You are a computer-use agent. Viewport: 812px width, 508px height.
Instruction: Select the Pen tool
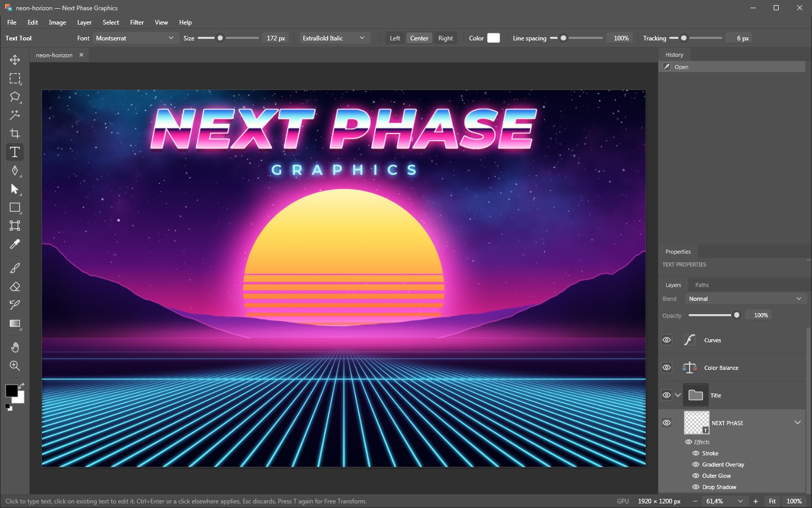coord(15,170)
